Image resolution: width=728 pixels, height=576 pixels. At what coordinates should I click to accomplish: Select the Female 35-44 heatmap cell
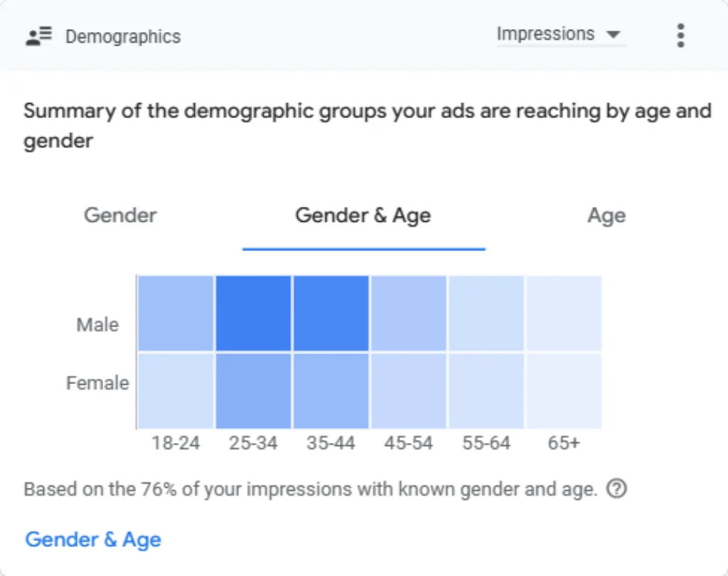[x=331, y=390]
